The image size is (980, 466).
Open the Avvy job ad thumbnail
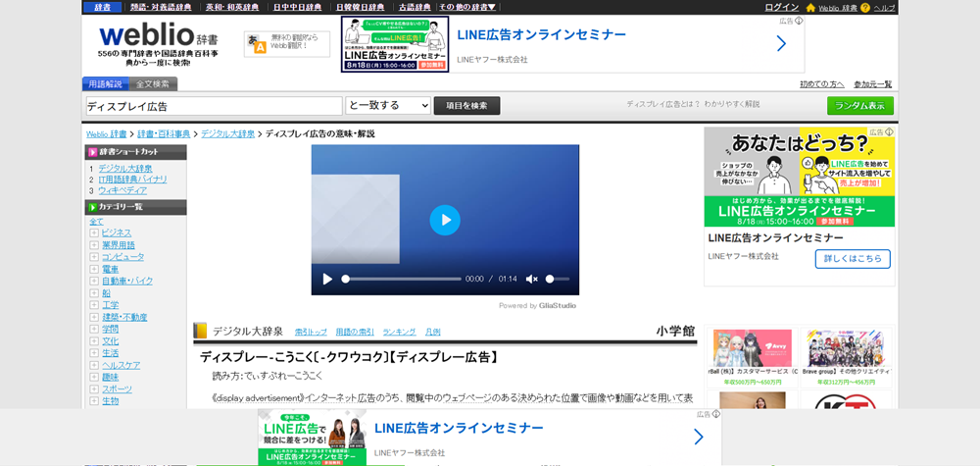click(x=752, y=347)
